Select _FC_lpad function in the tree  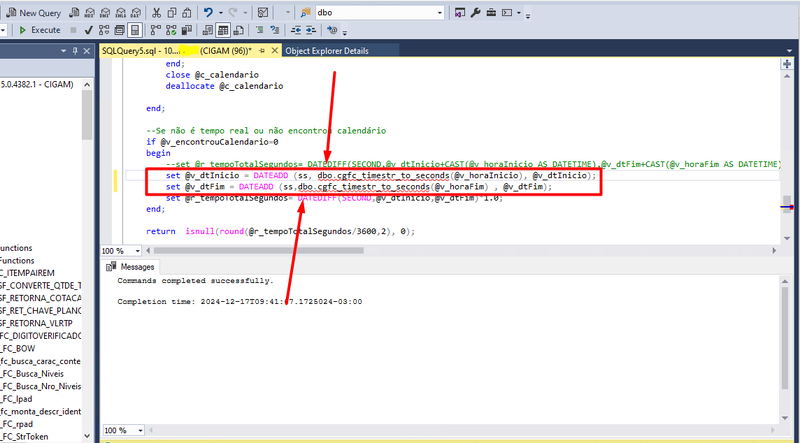(x=16, y=399)
